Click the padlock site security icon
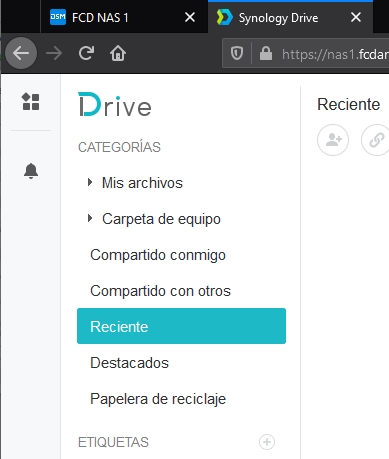The image size is (389, 459). pos(266,53)
